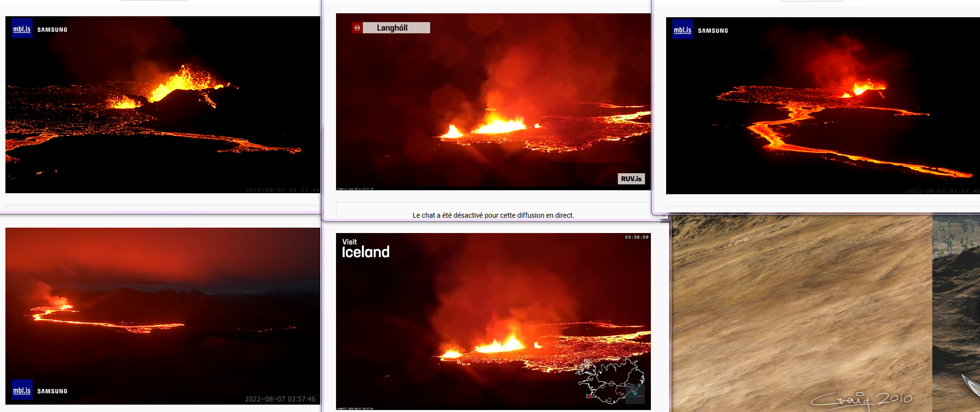The image size is (980, 412).
Task: Click the mbl.is logo on the erupting cone video
Action: coord(22,29)
